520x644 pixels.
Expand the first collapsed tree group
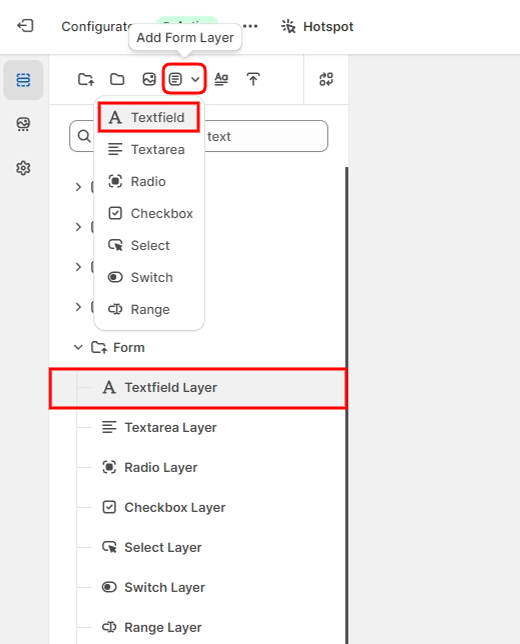click(78, 187)
